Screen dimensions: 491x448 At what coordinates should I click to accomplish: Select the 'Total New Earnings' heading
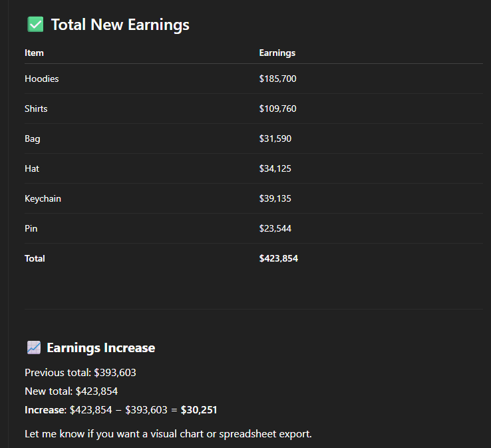pos(120,25)
